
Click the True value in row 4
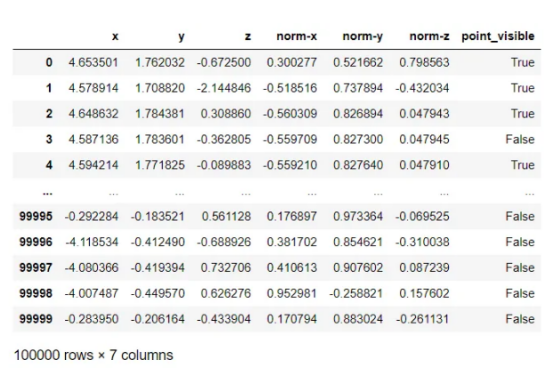[523, 165]
